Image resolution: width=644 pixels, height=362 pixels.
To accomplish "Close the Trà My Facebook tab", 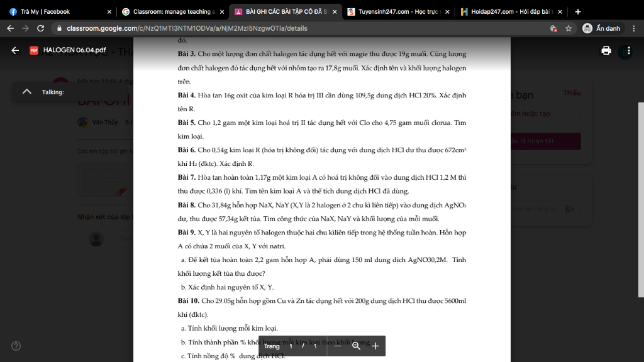I will coord(109,12).
